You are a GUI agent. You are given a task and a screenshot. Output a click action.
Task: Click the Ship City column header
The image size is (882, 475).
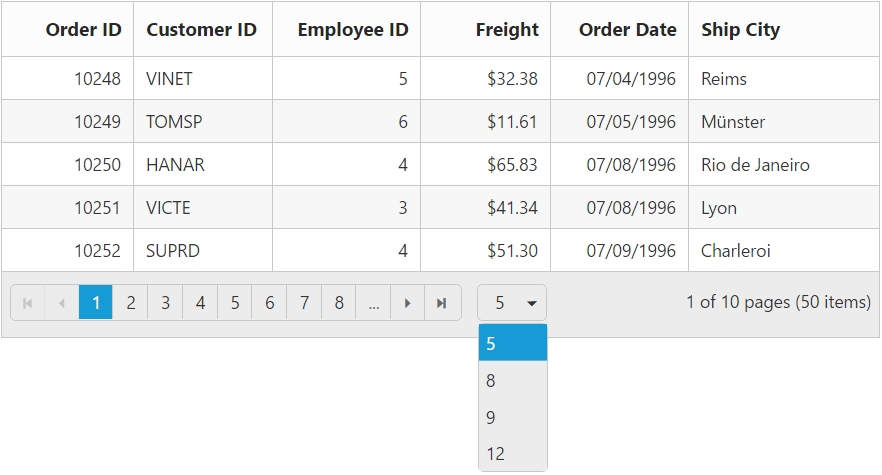[x=740, y=30]
